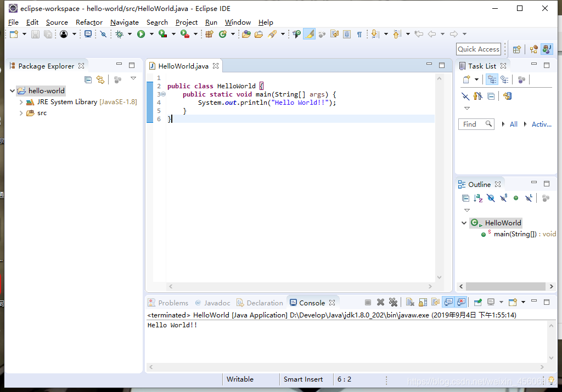This screenshot has height=392, width=562.
Task: Click the editor vertical scrollbar down arrow
Action: click(x=440, y=277)
